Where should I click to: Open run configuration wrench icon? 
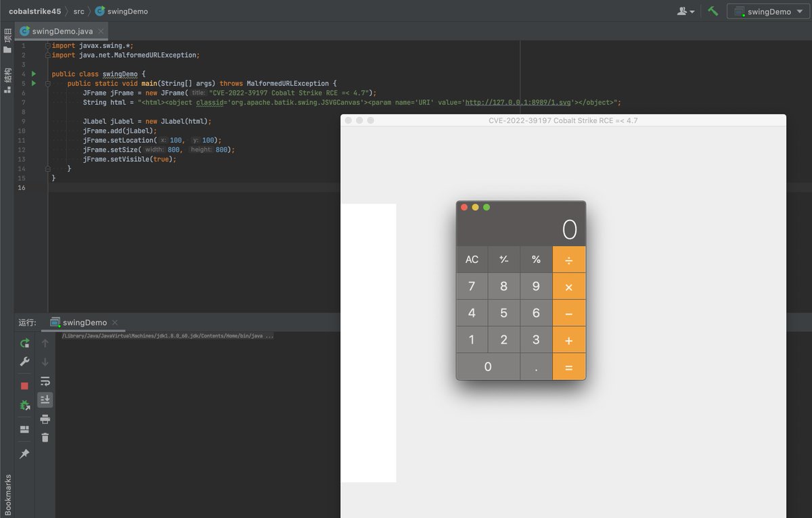[x=24, y=362]
